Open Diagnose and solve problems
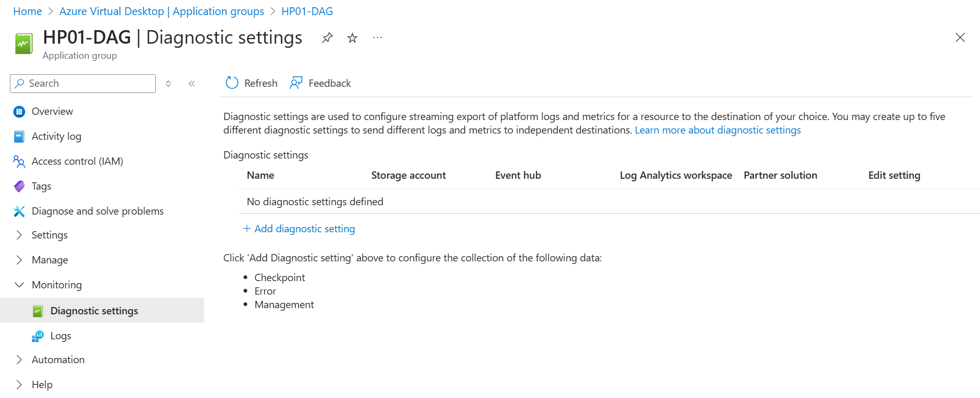 [98, 211]
